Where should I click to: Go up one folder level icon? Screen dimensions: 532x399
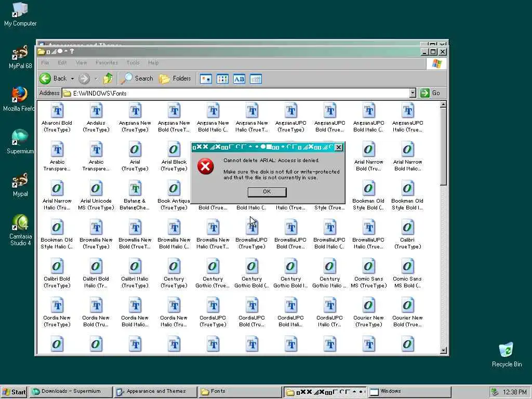click(x=108, y=78)
